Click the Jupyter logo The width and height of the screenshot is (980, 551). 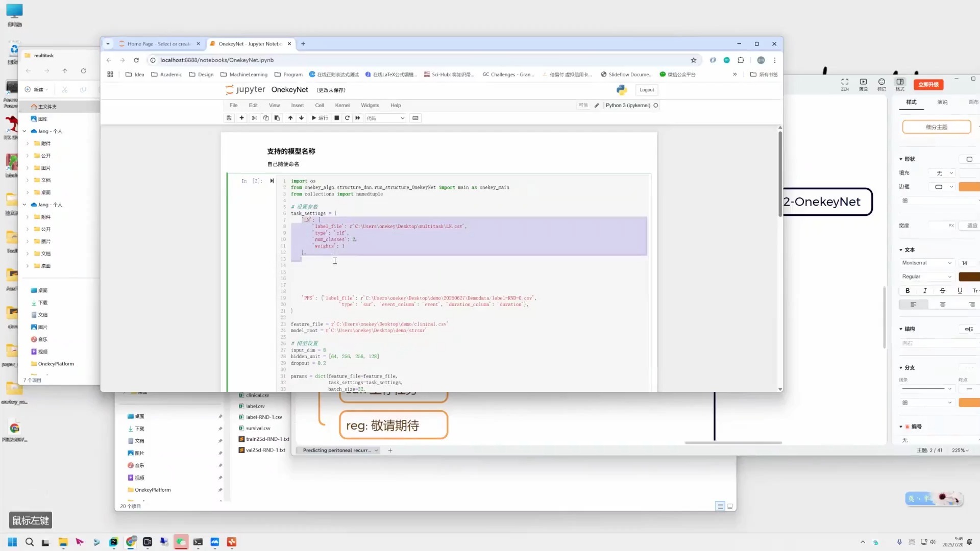click(246, 90)
